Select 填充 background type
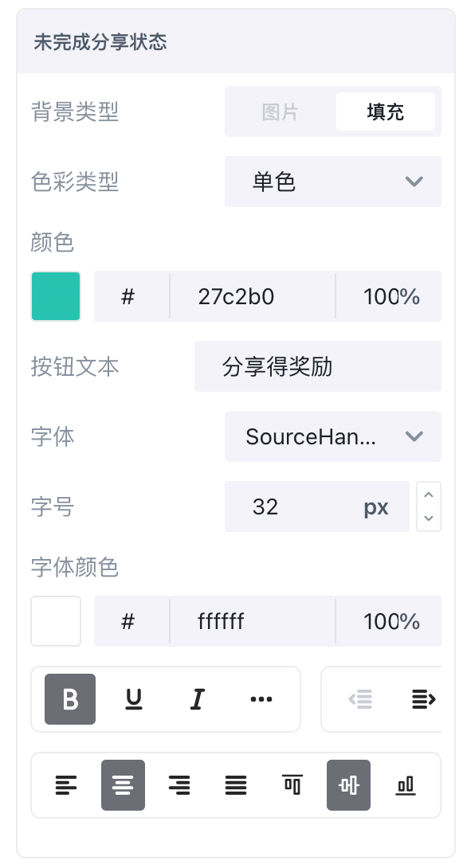 click(385, 111)
